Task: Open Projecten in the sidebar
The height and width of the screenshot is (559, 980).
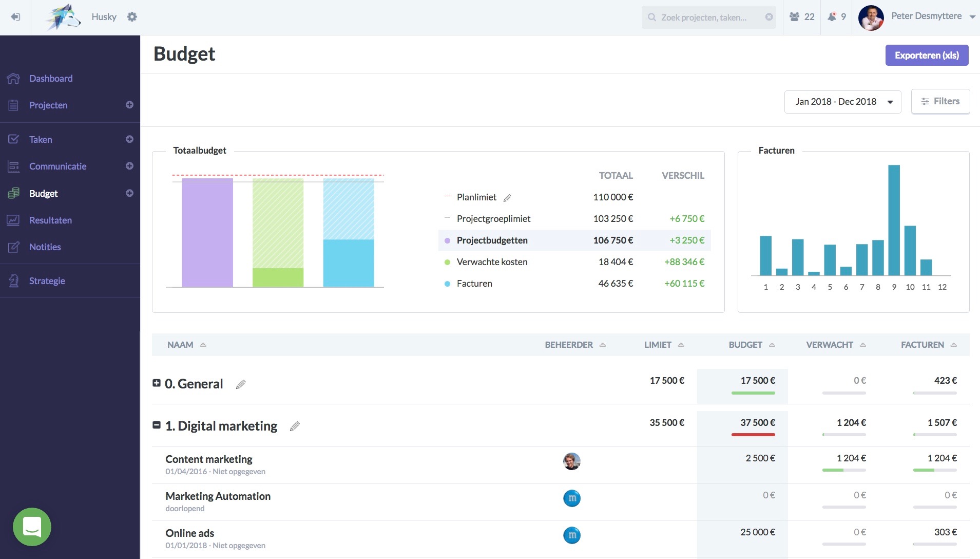Action: pos(48,105)
